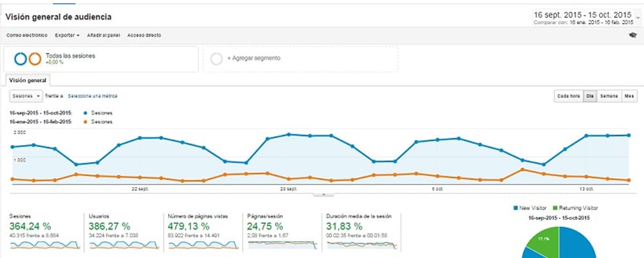Click the Usuarios 386,27 % metric
The image size is (644, 258).
click(109, 226)
